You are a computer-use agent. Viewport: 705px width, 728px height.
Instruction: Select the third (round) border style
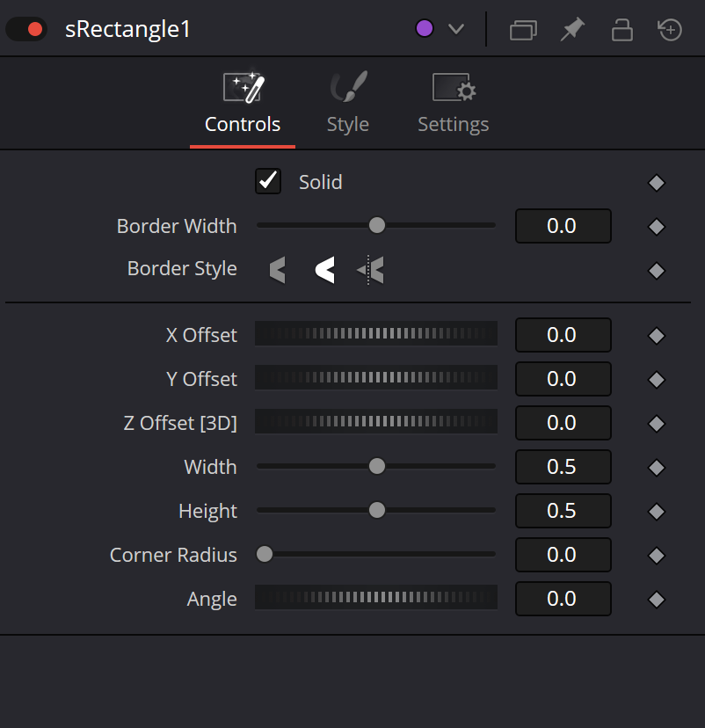pyautogui.click(x=370, y=270)
